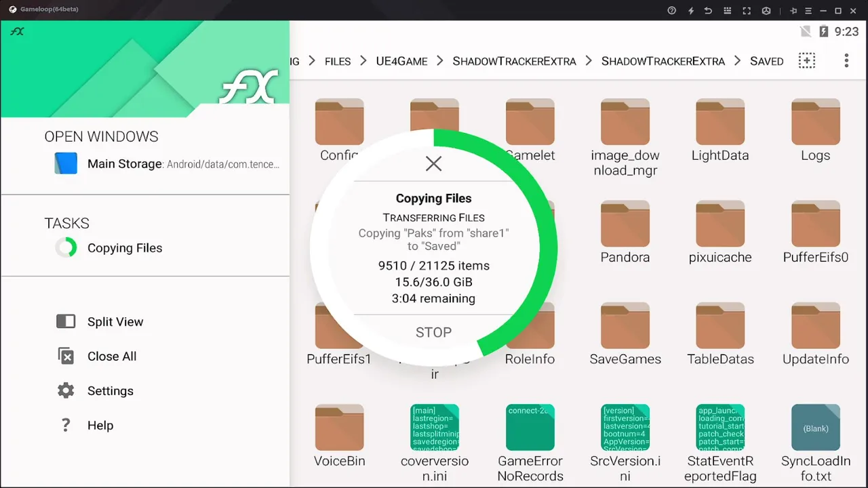Image resolution: width=868 pixels, height=488 pixels.
Task: Click chevron between UE4Game and ShadowTrackerExtra
Action: coord(440,61)
